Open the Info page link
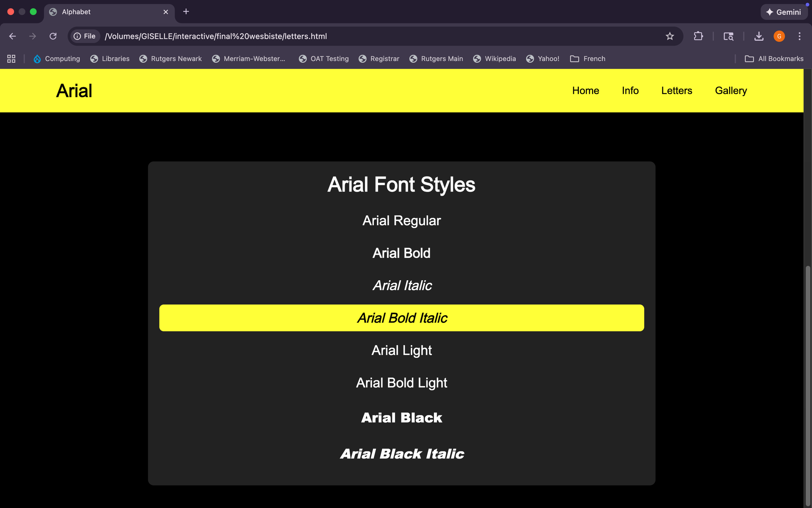The height and width of the screenshot is (508, 812). click(x=630, y=91)
